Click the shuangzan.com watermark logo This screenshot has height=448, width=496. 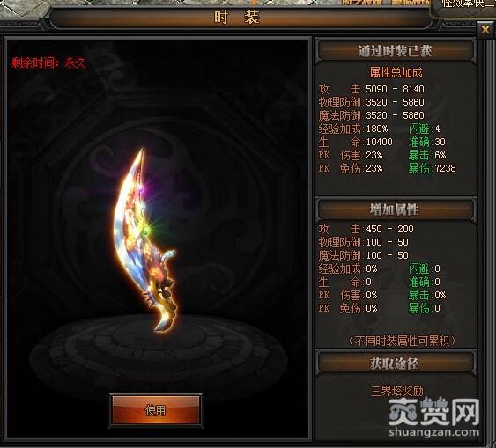pos(434,417)
